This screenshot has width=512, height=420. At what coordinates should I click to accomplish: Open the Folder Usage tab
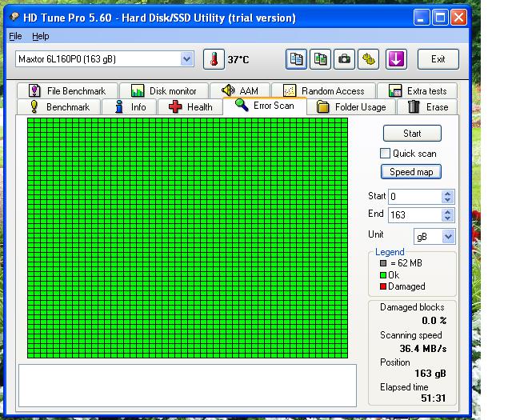(351, 106)
